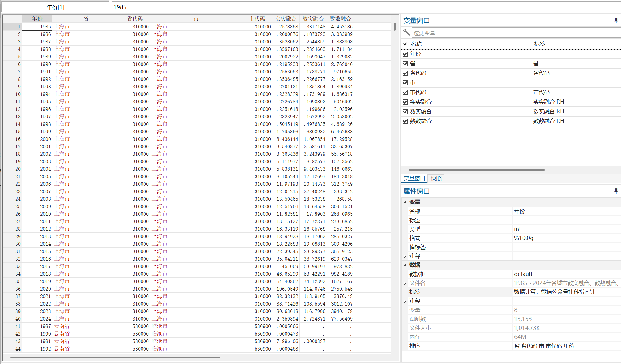621x364 pixels.
Task: Expand the 文件名 property row
Action: click(x=405, y=283)
